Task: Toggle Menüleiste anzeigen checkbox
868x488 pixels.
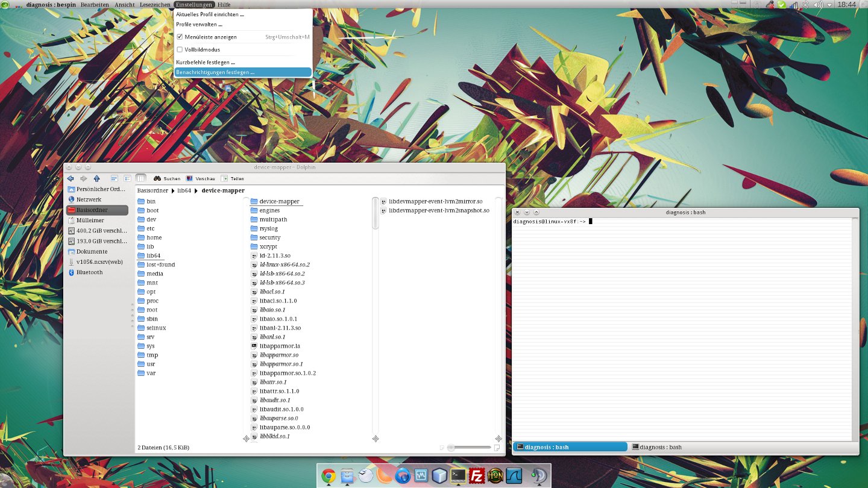Action: (x=180, y=37)
